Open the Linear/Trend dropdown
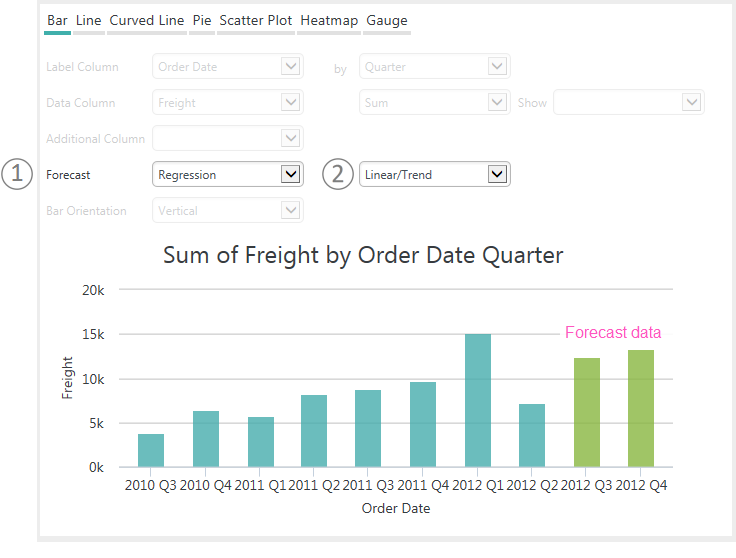 pos(435,175)
